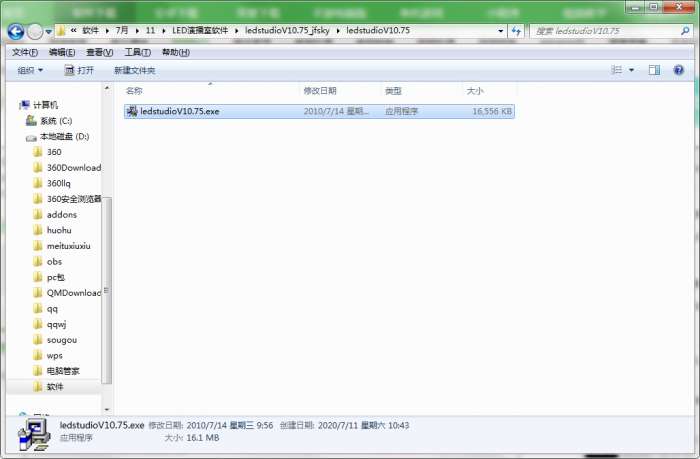
Task: Select 本地磁盘 (D:) drive
Action: 65,136
